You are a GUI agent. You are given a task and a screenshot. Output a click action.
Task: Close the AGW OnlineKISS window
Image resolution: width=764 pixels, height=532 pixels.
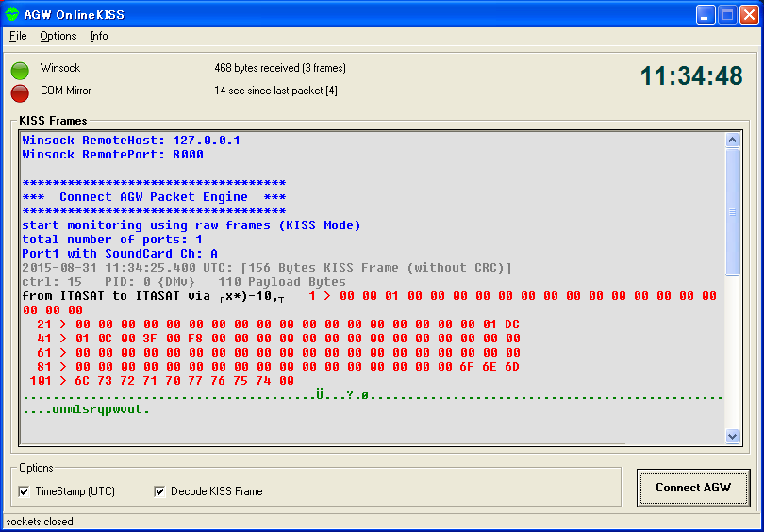pos(748,15)
